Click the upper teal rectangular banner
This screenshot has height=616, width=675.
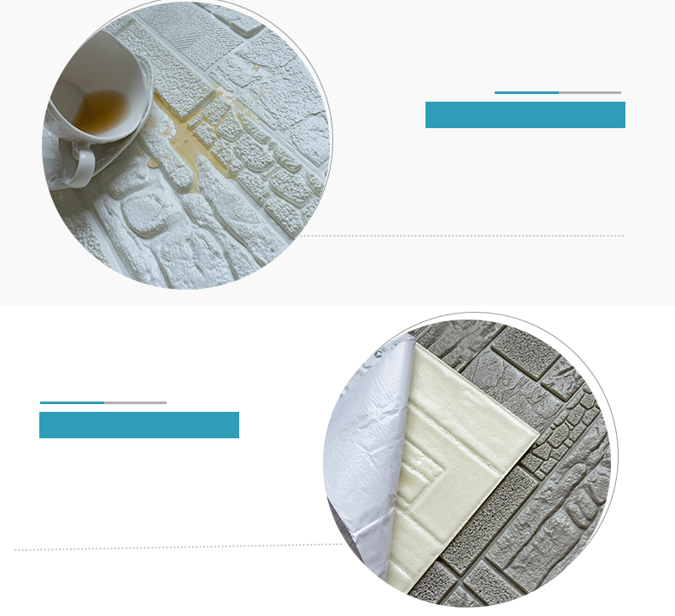[525, 115]
